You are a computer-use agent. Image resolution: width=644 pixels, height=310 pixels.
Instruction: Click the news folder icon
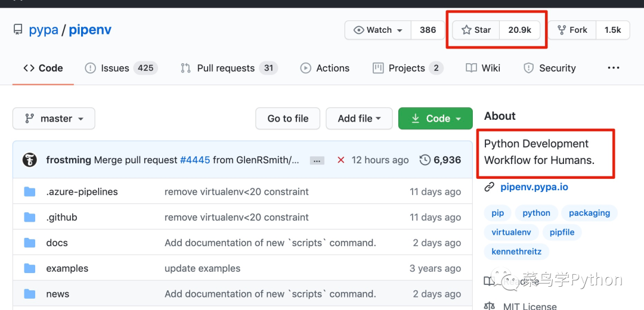point(30,293)
